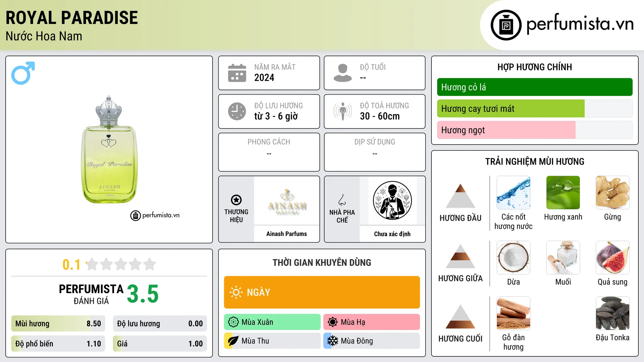Open the Gừng ginger note image
The height and width of the screenshot is (362, 644).
[613, 193]
